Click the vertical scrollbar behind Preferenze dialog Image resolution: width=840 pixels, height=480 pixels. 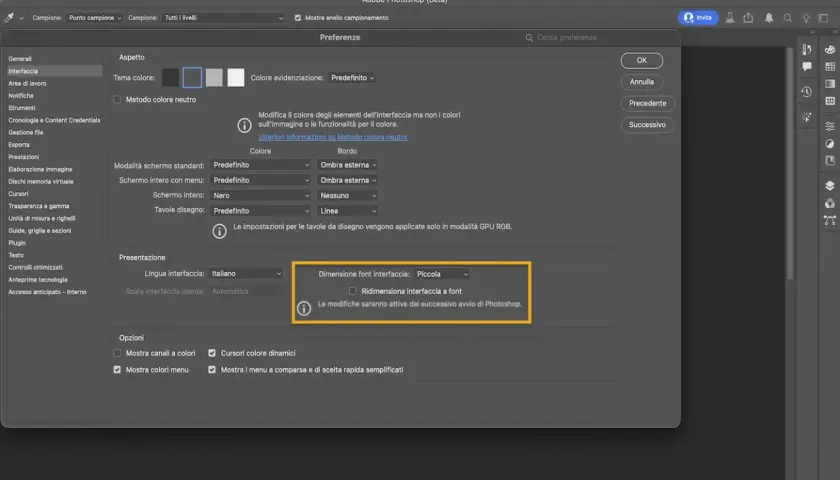789,163
